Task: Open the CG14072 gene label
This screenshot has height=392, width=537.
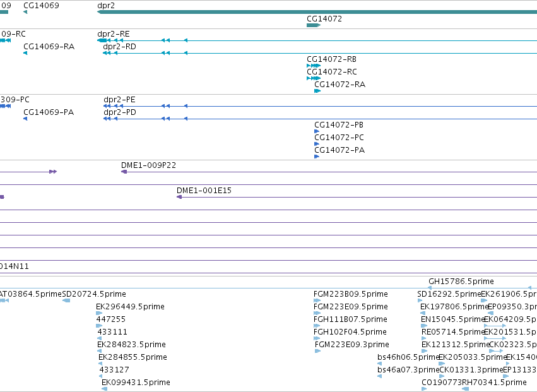Action: point(324,18)
